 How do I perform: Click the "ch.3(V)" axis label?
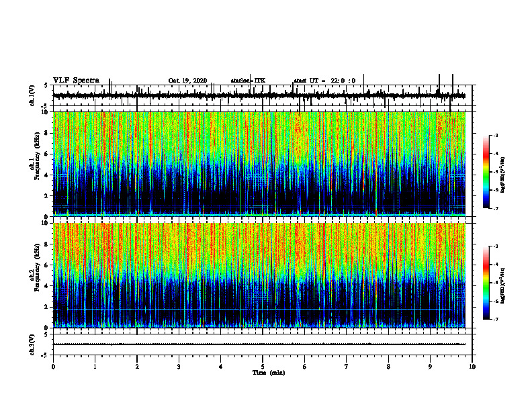coord(32,345)
